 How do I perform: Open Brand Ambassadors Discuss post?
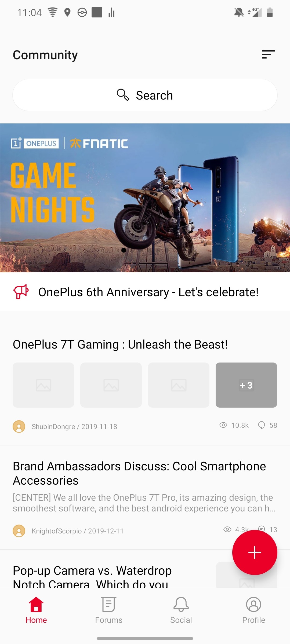click(x=140, y=473)
